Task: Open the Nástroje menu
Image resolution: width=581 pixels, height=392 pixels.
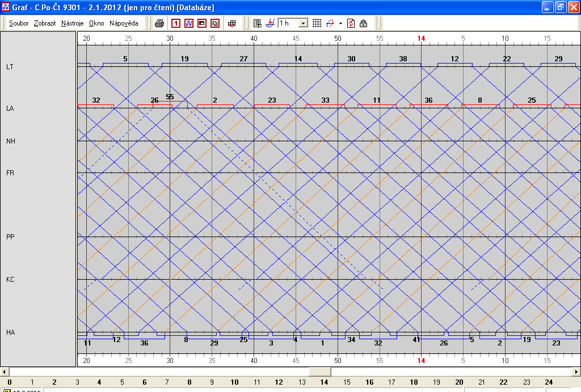Action: point(72,23)
